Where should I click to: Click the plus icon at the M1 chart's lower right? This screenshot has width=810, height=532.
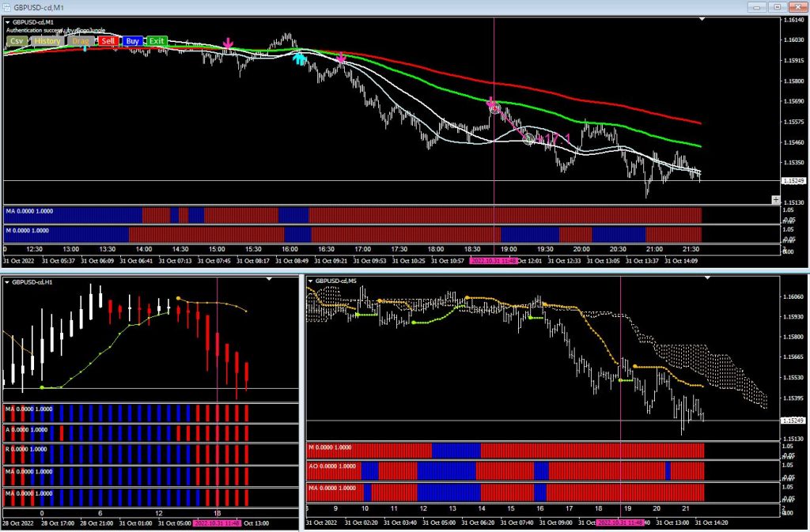click(775, 200)
